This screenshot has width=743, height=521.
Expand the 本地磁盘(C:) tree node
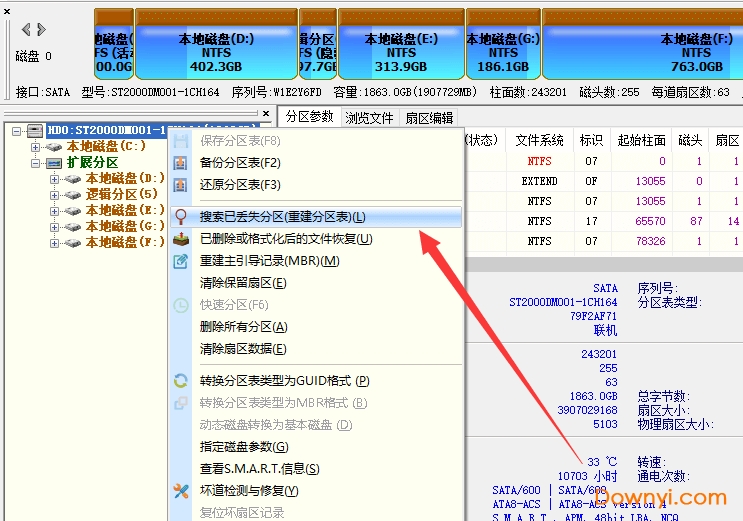(x=36, y=147)
